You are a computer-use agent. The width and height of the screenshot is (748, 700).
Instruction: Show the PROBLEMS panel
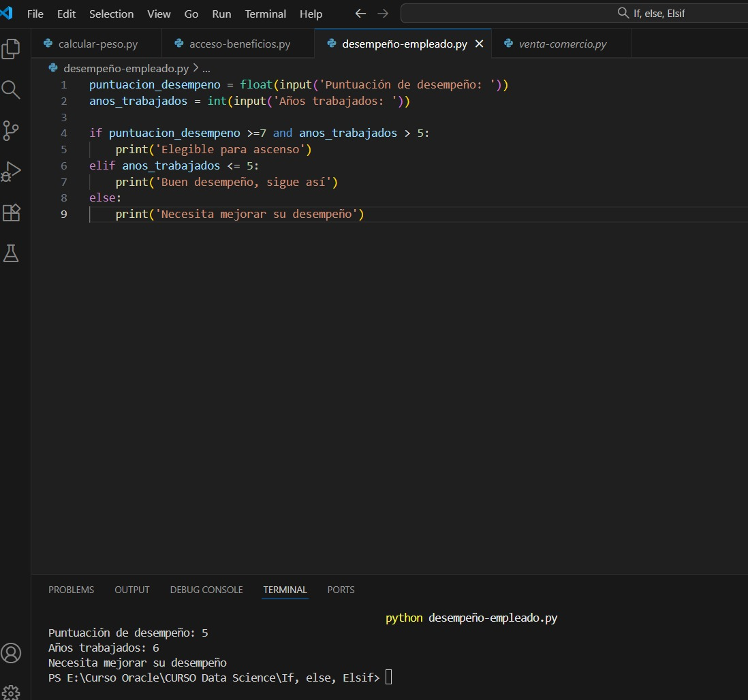(x=72, y=590)
